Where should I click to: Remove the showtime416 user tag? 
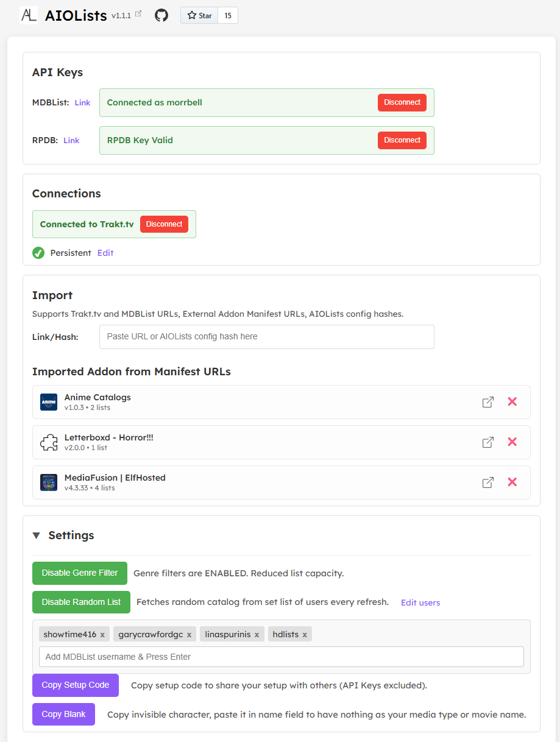(x=102, y=635)
